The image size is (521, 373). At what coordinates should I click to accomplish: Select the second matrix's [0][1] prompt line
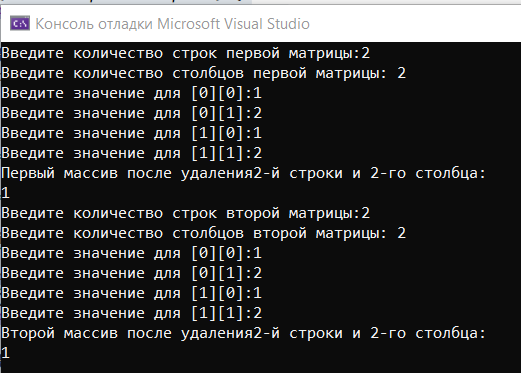pos(132,273)
